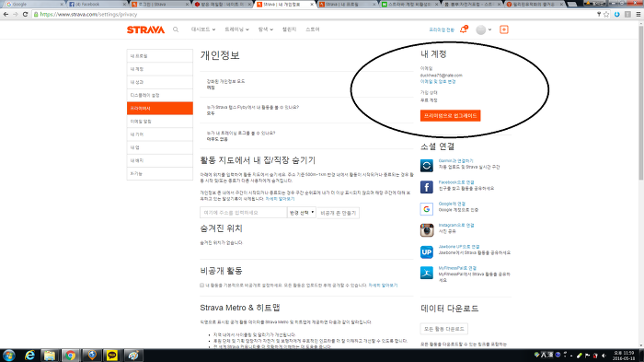
Task: Open the profile avatar dropdown
Action: coord(483,29)
